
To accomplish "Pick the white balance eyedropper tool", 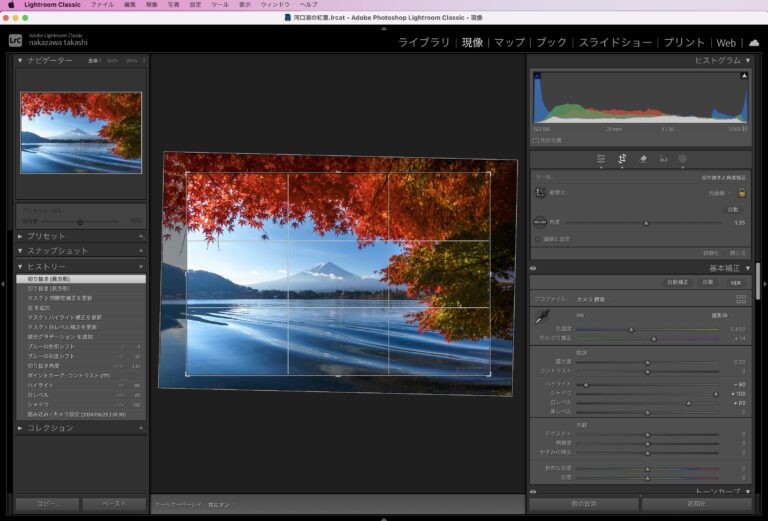I will tap(540, 316).
